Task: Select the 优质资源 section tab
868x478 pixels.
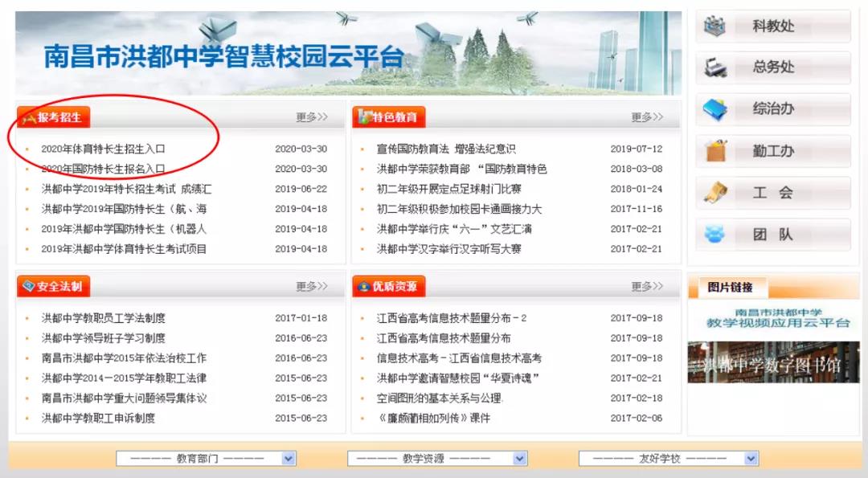Action: coord(389,287)
